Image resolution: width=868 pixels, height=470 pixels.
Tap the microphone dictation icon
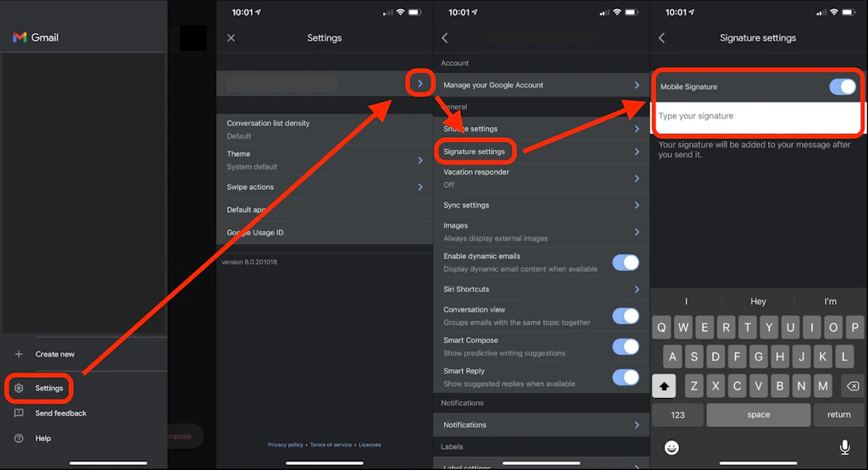(845, 447)
